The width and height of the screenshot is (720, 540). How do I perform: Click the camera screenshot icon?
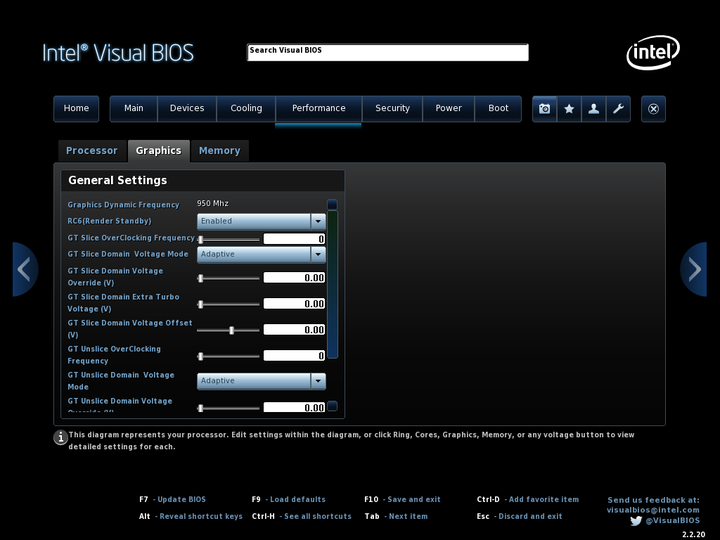pos(545,109)
